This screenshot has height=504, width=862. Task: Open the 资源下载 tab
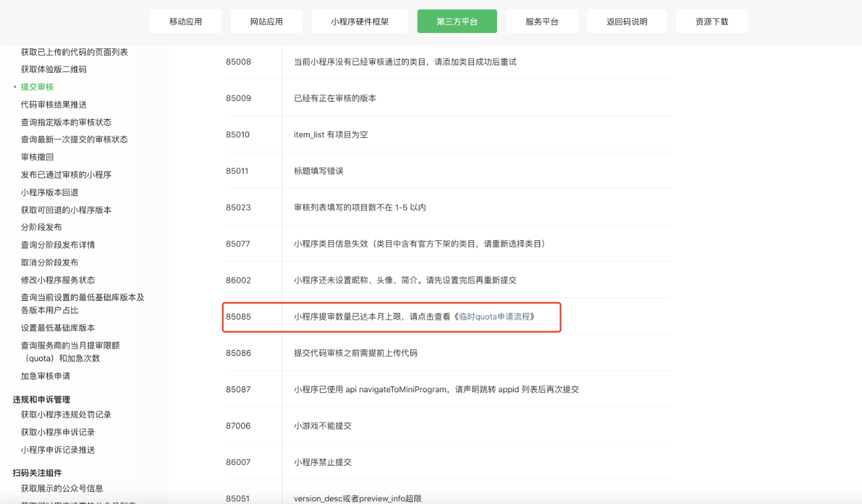pyautogui.click(x=712, y=22)
